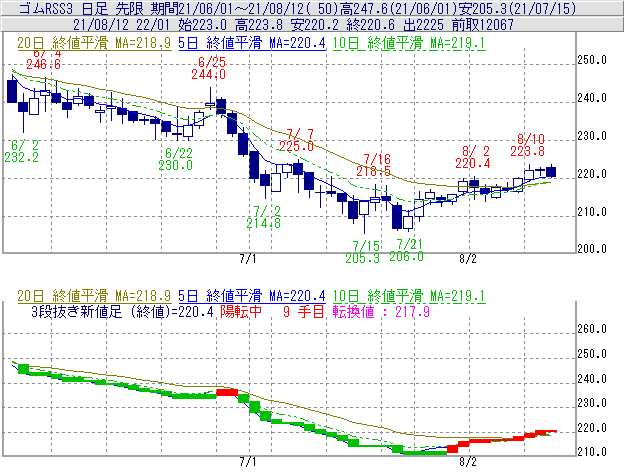This screenshot has width=624, height=475.
Task: Click the lower chart's 5日 終値平滑 MA=220.4 legend
Action: 252,296
